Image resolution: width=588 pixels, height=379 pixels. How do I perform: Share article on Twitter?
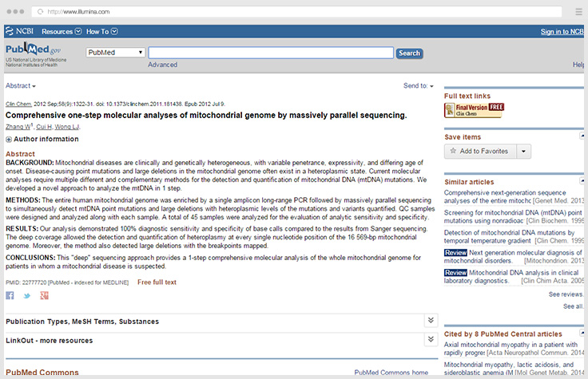click(x=27, y=295)
